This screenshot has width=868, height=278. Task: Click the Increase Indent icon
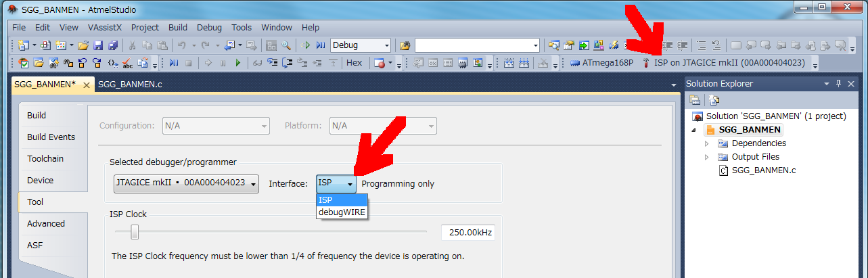point(683,45)
